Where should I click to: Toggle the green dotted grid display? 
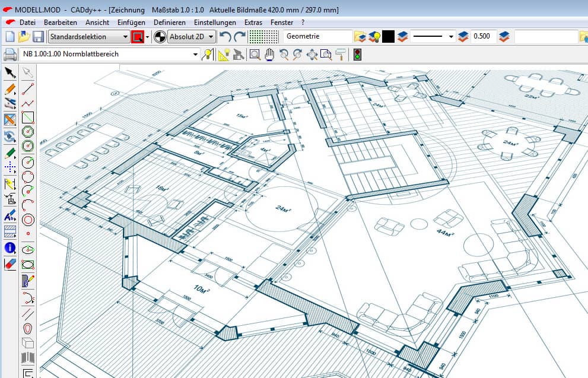click(x=263, y=37)
